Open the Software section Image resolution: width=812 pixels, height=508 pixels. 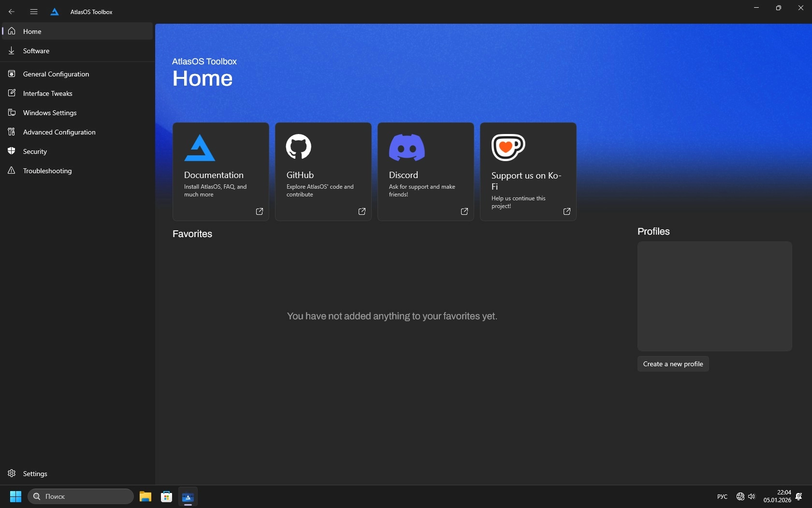[x=77, y=50]
